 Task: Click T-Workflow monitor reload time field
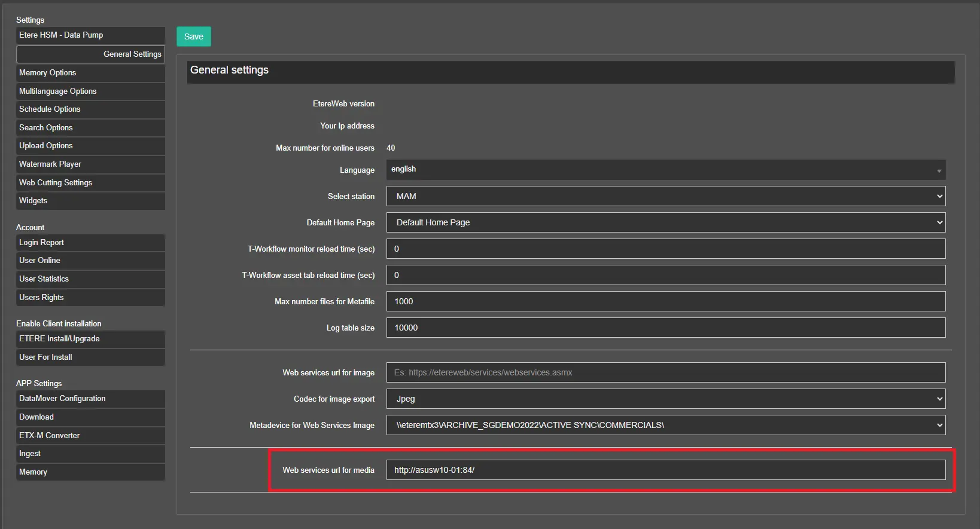pos(665,249)
